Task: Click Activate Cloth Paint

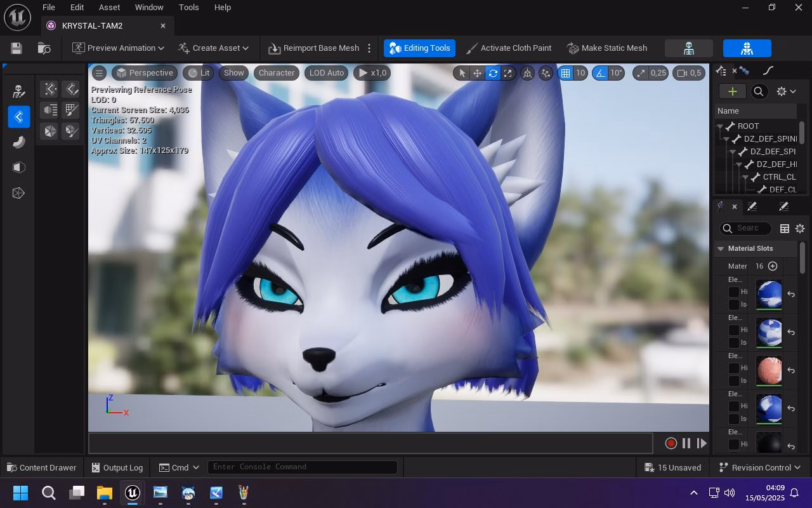Action: (x=509, y=48)
